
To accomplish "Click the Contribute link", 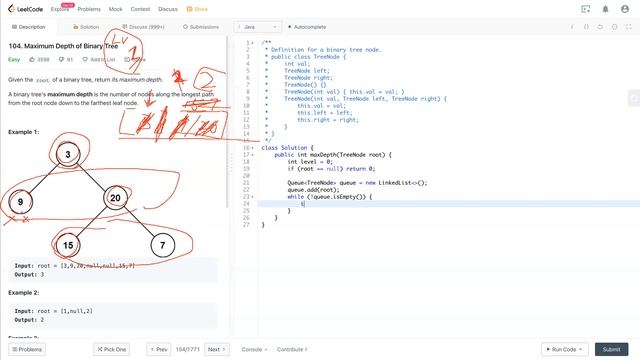I will pyautogui.click(x=292, y=349).
